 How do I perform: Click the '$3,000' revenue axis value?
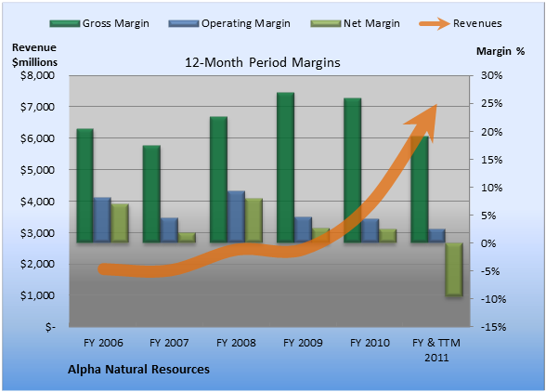click(x=37, y=233)
